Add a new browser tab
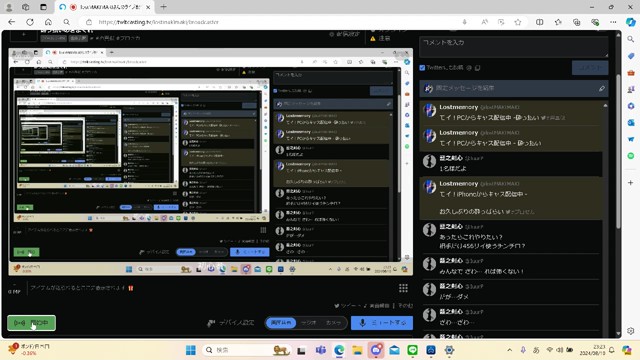The width and height of the screenshot is (640, 360). [163, 7]
